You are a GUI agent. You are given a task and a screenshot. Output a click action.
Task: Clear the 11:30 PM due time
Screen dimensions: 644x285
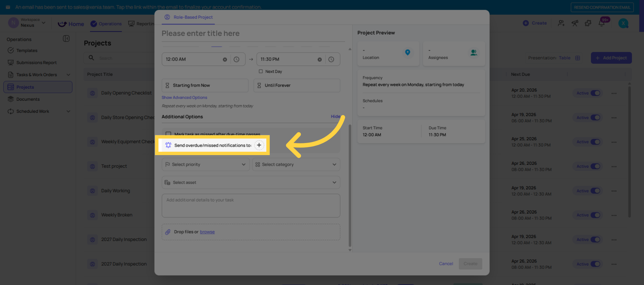click(x=320, y=59)
